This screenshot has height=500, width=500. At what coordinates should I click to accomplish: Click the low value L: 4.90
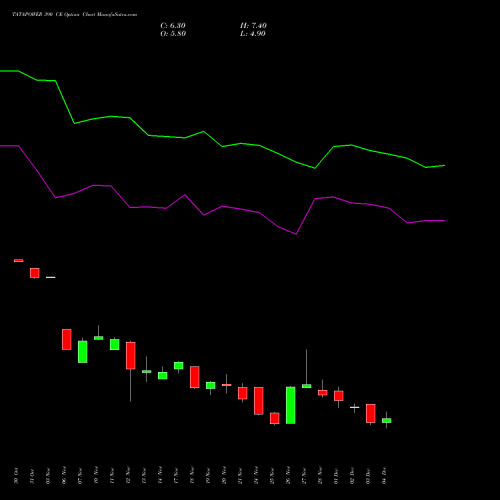[x=253, y=34]
